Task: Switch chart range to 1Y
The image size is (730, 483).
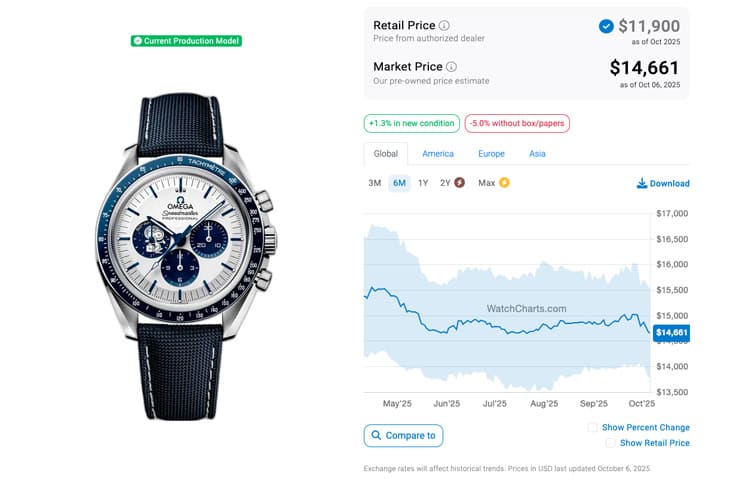Action: coord(423,183)
